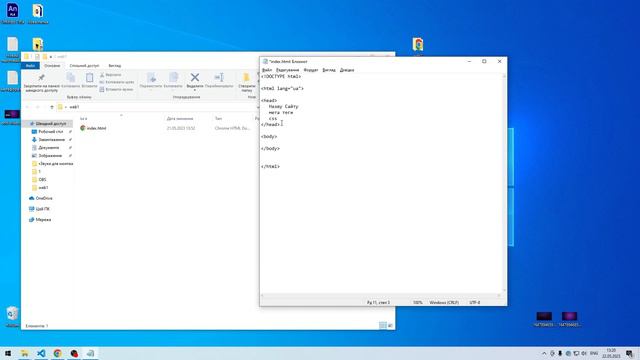Sort by the Name column header in Explorer
Image resolution: width=640 pixels, height=360 pixels.
pos(83,118)
